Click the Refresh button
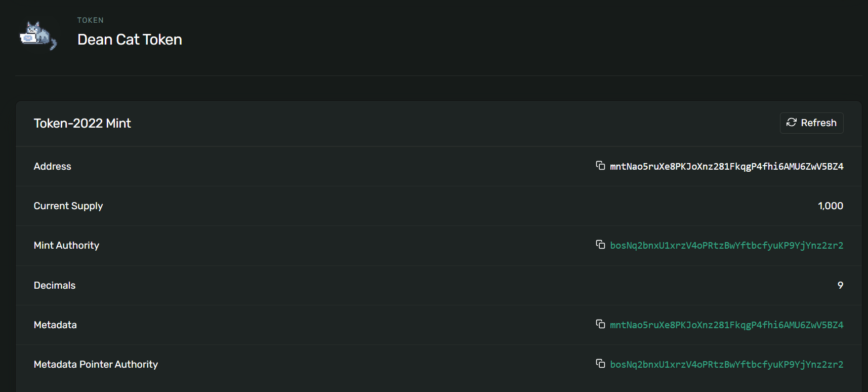 click(811, 123)
